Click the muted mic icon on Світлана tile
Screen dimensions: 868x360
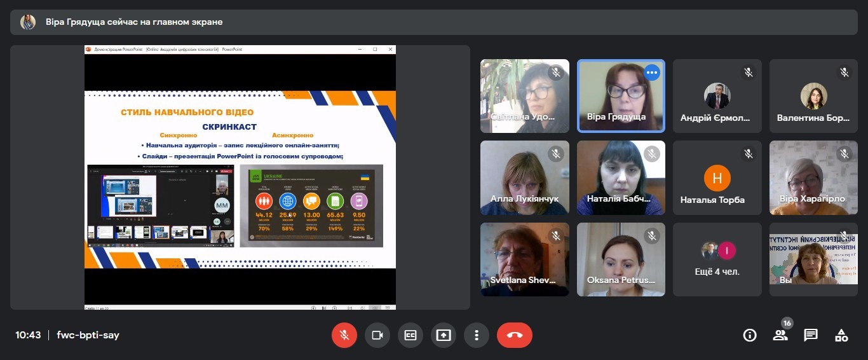(x=556, y=73)
